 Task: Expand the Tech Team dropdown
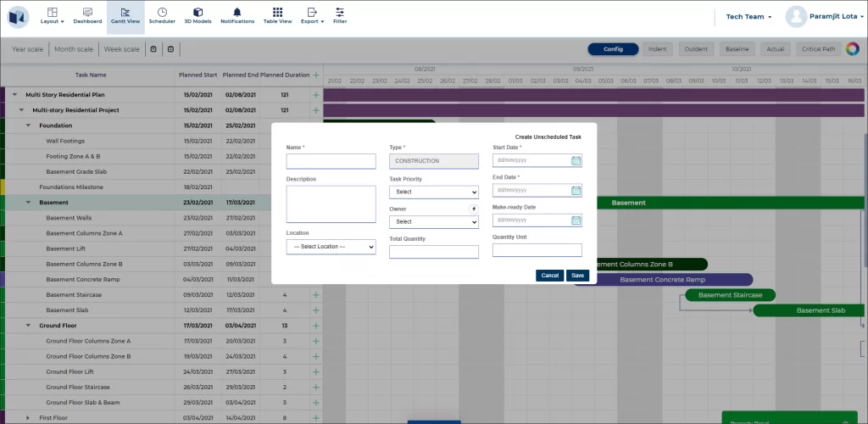pyautogui.click(x=748, y=17)
